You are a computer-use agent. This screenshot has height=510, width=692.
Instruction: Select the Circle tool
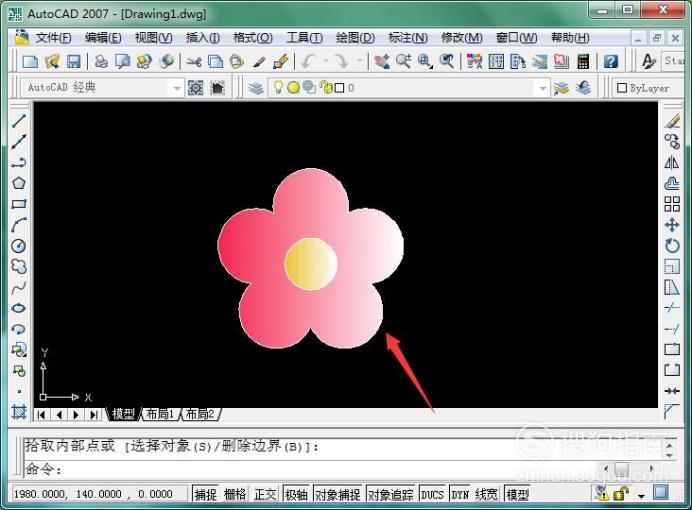[x=19, y=246]
